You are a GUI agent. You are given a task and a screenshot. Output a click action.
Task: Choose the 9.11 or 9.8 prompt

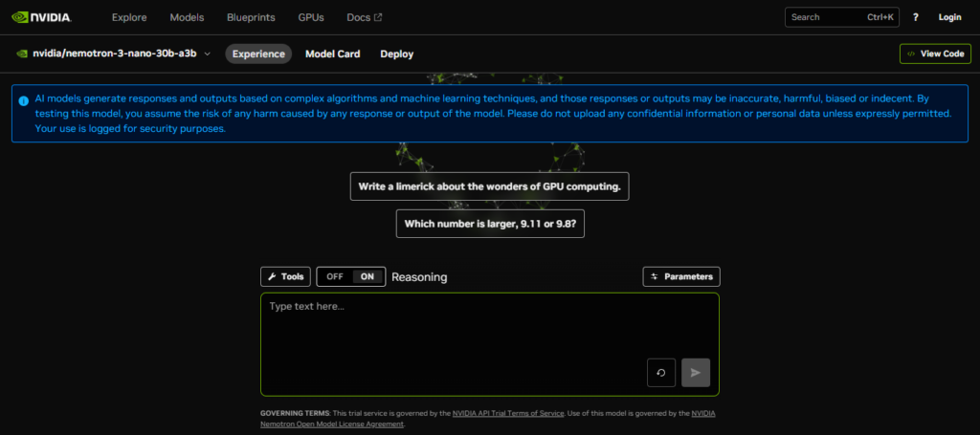490,224
